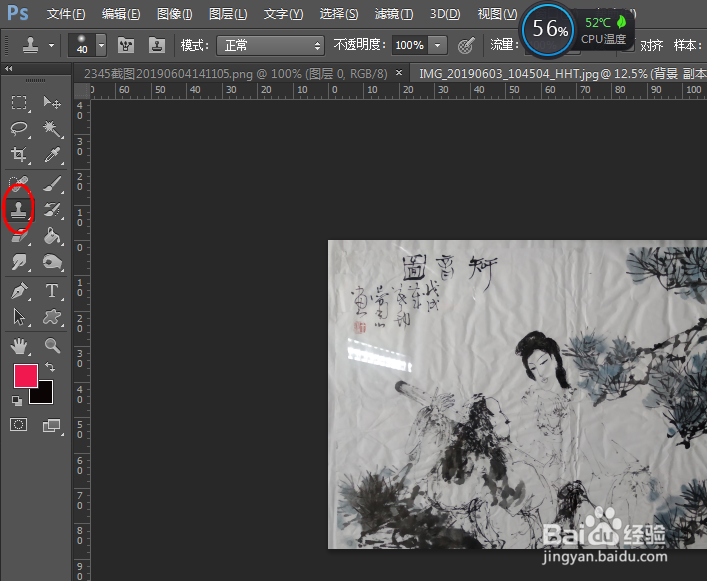Open the 图像(I) menu
The image size is (707, 581).
[x=174, y=14]
